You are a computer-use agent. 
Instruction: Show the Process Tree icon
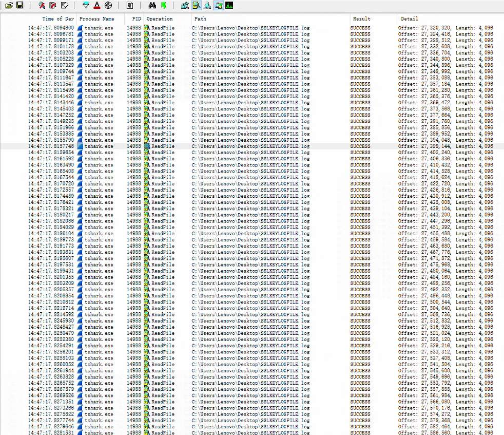[x=130, y=6]
